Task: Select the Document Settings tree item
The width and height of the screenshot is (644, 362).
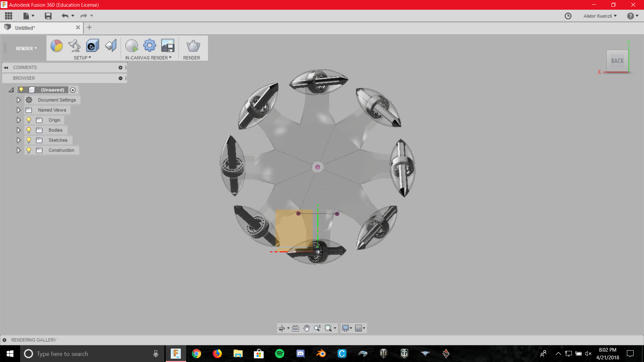Action: pos(57,100)
